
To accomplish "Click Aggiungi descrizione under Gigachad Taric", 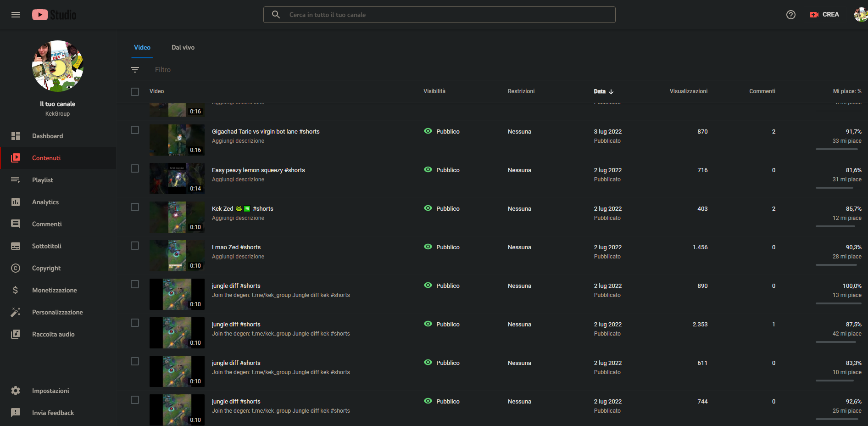I will pyautogui.click(x=238, y=141).
